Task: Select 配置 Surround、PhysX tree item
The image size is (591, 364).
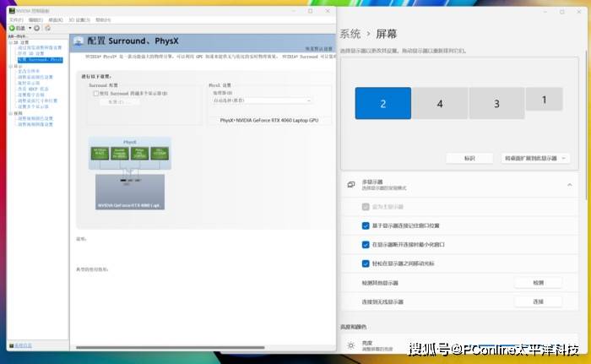Action: pos(40,60)
